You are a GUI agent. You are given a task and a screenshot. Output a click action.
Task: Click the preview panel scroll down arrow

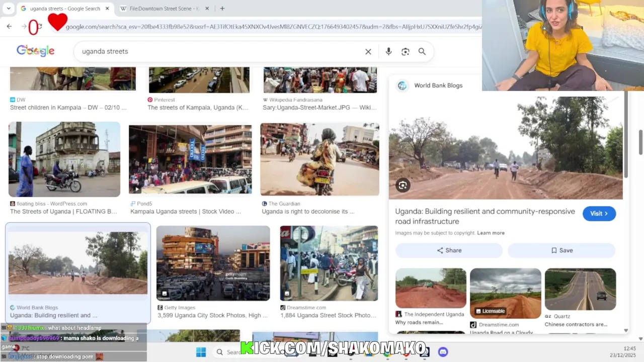tap(626, 330)
